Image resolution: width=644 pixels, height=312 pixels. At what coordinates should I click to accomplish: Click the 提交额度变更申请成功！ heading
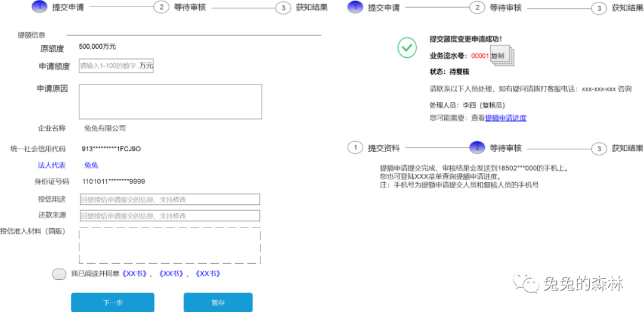[x=466, y=39]
